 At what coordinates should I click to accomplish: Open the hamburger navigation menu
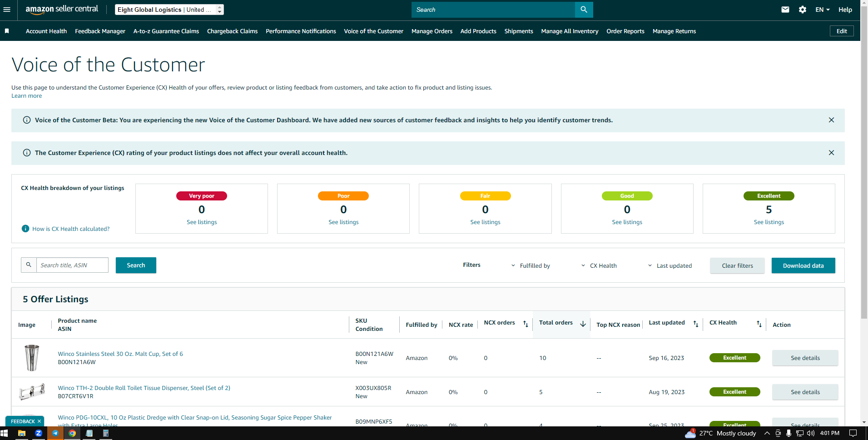tap(7, 10)
